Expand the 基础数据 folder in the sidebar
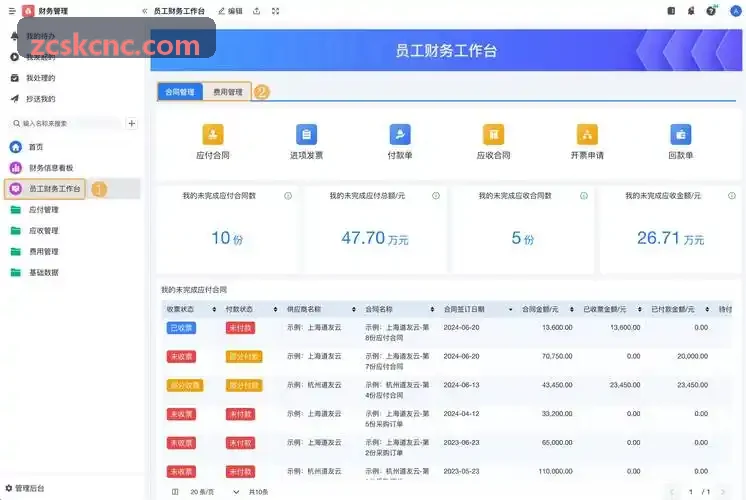Viewport: 746px width, 500px height. click(x=43, y=273)
